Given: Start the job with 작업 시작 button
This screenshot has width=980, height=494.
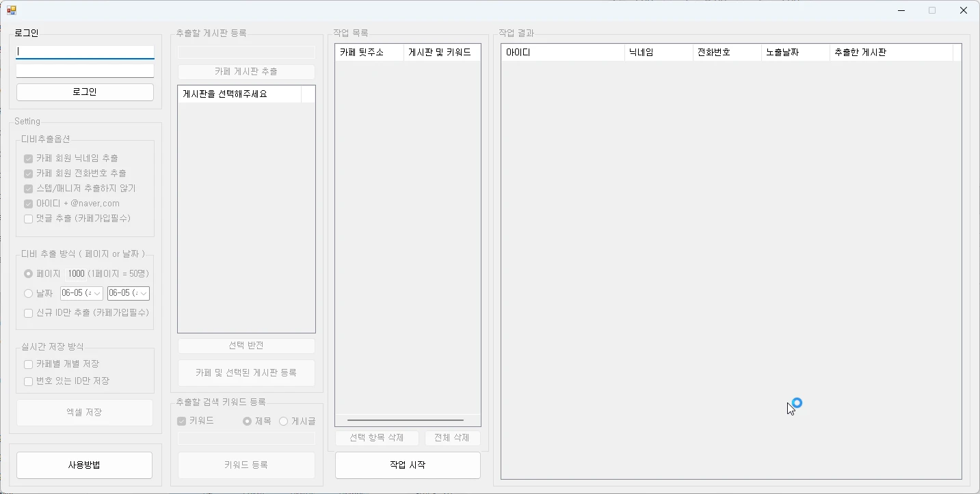Looking at the screenshot, I should pyautogui.click(x=407, y=465).
